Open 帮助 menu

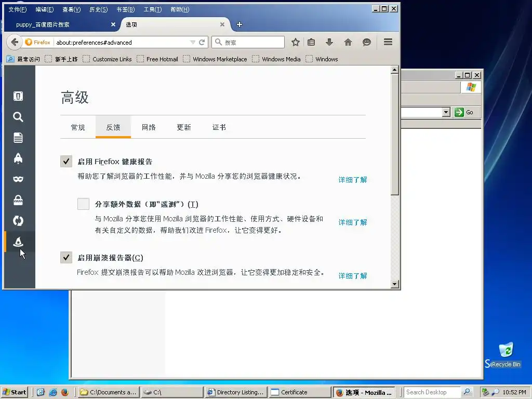coord(180,9)
